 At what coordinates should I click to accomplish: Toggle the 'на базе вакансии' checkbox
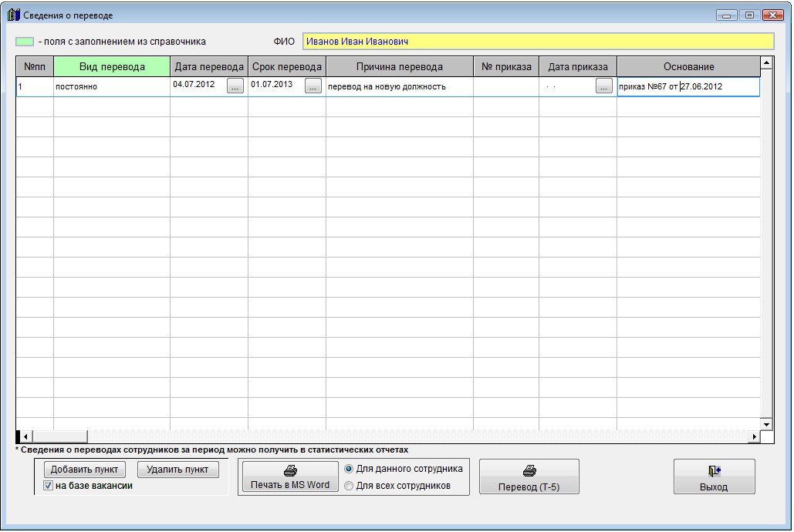click(x=49, y=486)
